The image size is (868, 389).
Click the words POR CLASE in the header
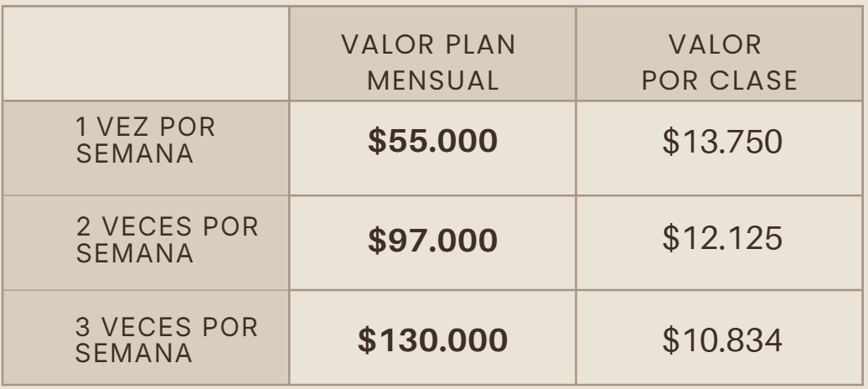(x=719, y=81)
